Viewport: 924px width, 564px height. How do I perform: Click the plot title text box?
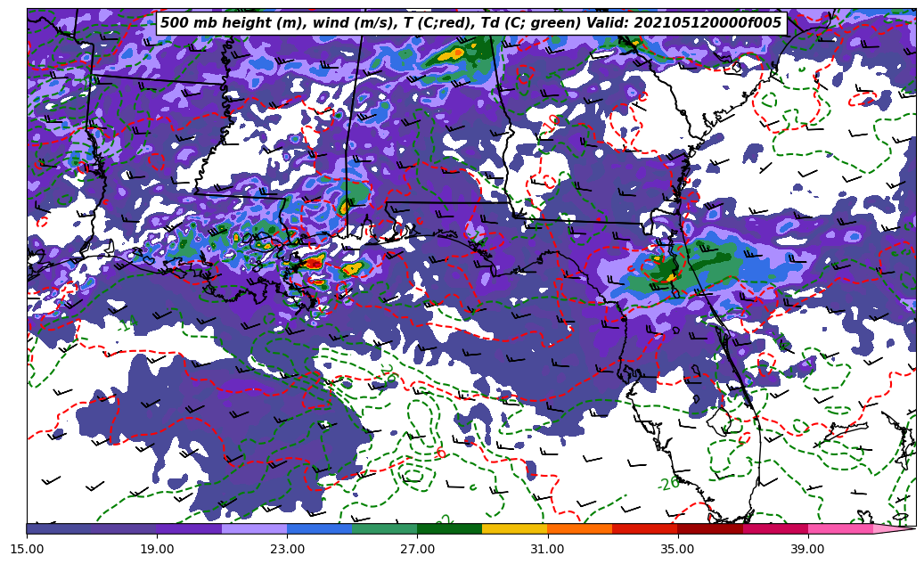[470, 23]
